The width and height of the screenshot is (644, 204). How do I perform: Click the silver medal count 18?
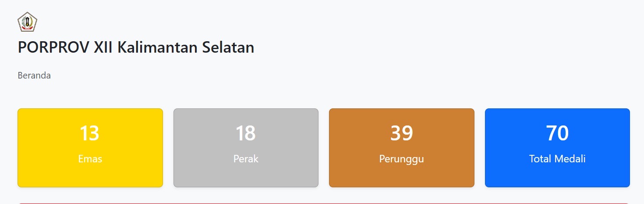246,133
